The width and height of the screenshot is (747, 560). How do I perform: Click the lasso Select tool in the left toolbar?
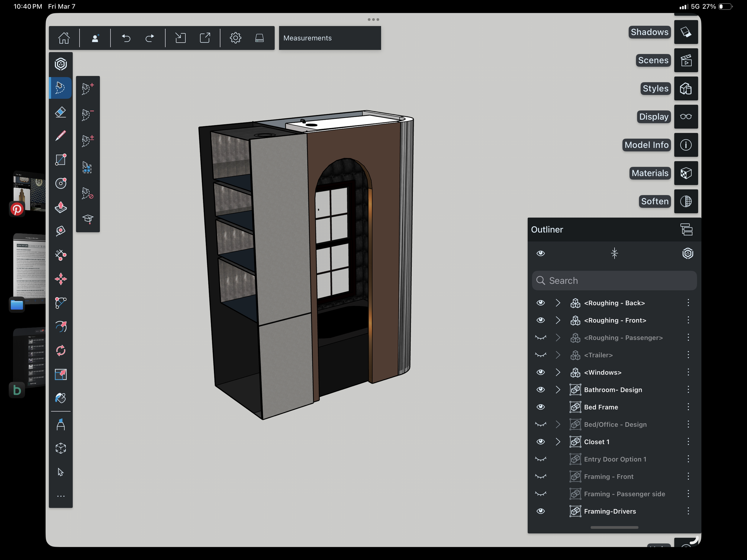coord(61,88)
